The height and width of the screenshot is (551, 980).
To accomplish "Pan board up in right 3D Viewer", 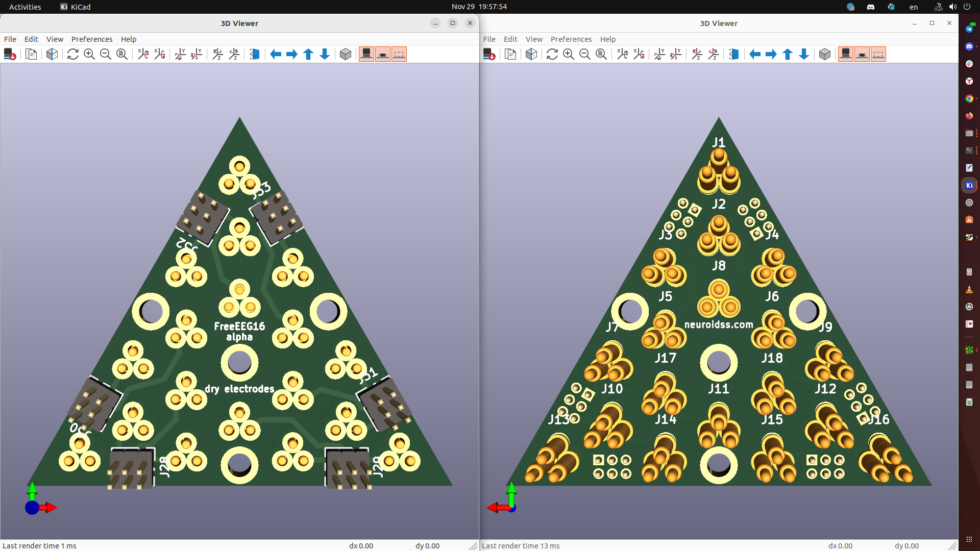I will coord(788,54).
